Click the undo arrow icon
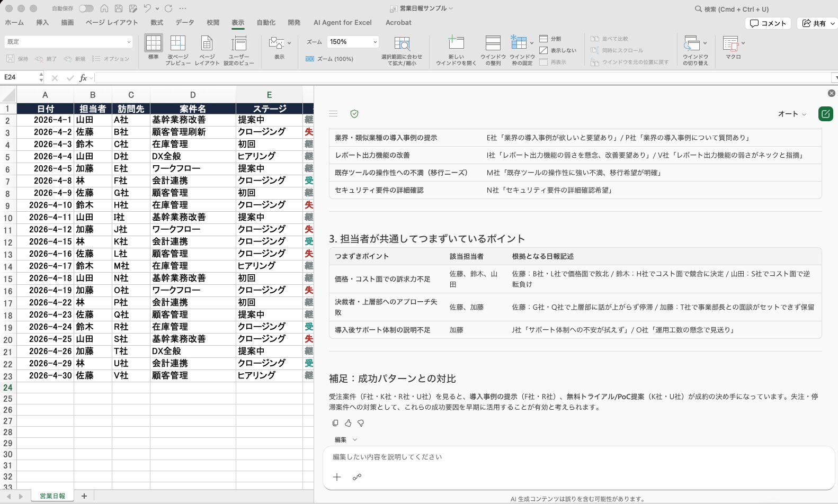The height and width of the screenshot is (504, 838). tap(147, 8)
